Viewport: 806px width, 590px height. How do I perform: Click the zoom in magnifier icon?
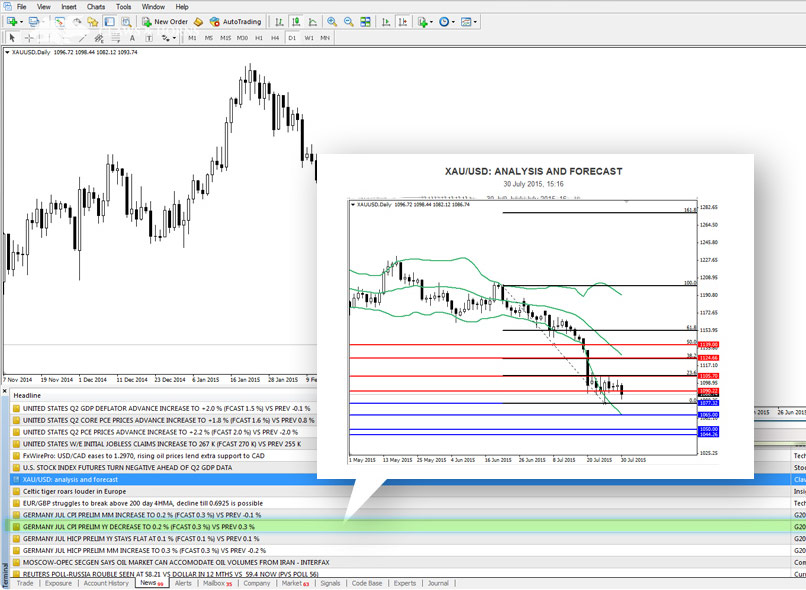pyautogui.click(x=332, y=21)
